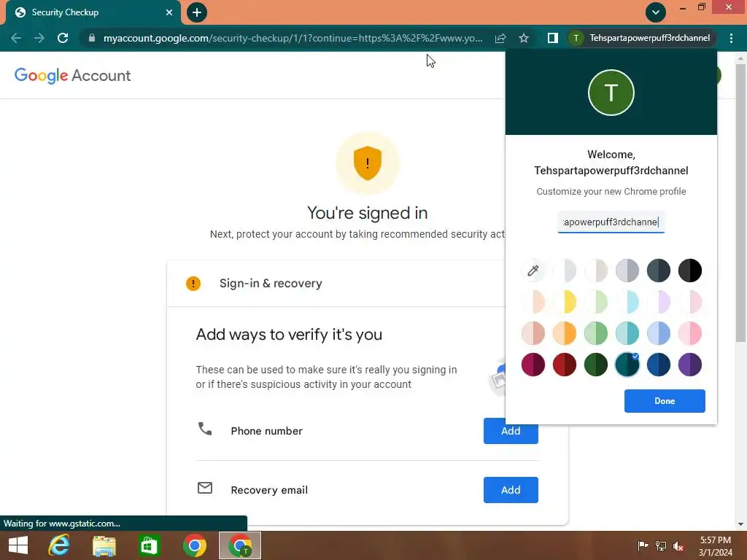Click the phone icon beside Phone number
Image resolution: width=747 pixels, height=560 pixels.
click(205, 429)
